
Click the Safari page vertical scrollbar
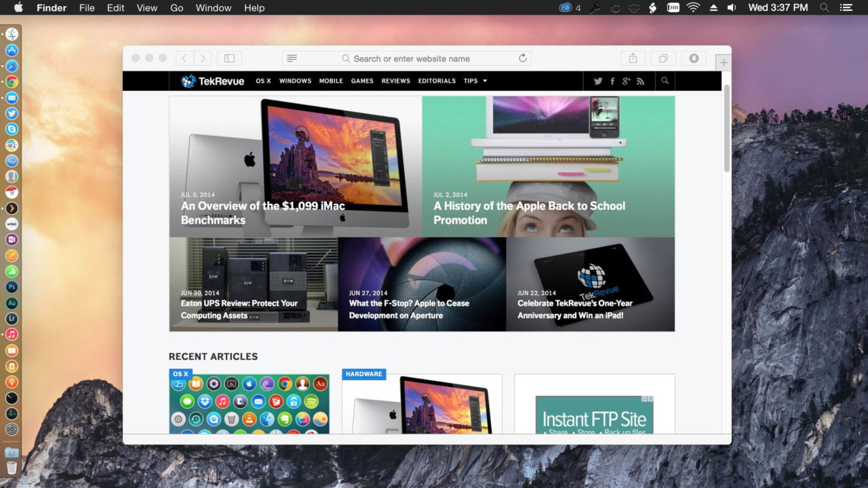pyautogui.click(x=727, y=128)
